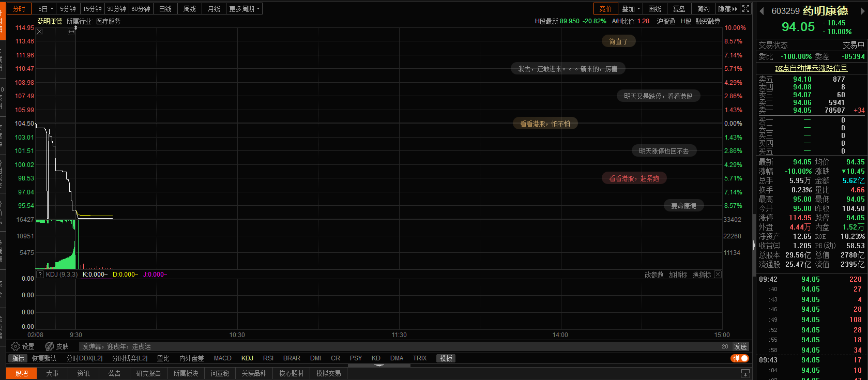868x380 pixels.
Task: Click the 隐藏 double-arrow button
Action: click(x=728, y=9)
